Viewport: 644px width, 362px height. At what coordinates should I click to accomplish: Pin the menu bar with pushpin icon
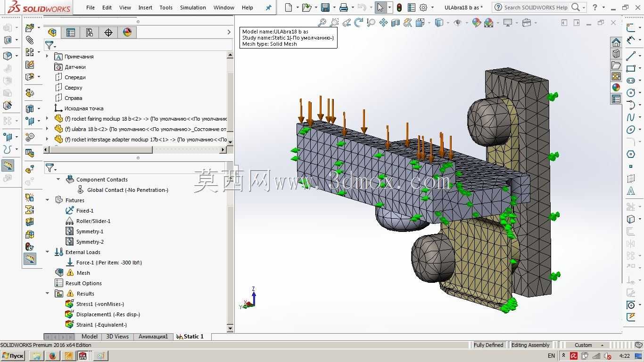269,8
